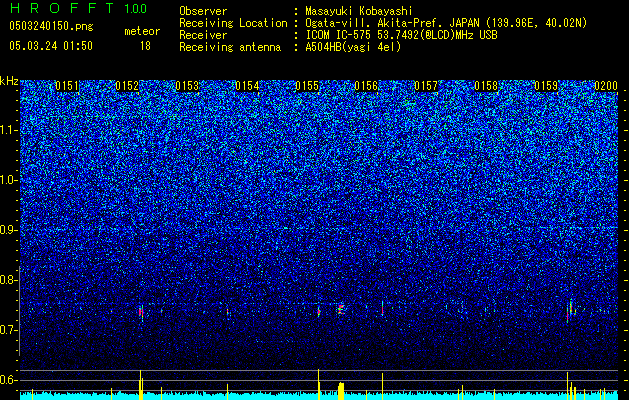This screenshot has width=629, height=400.
Task: Click the meteor echo cluster near 0159
Action: click(x=570, y=310)
